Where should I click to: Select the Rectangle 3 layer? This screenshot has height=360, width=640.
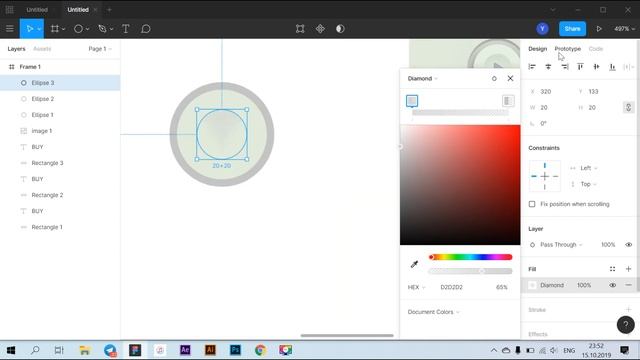(x=60, y=163)
